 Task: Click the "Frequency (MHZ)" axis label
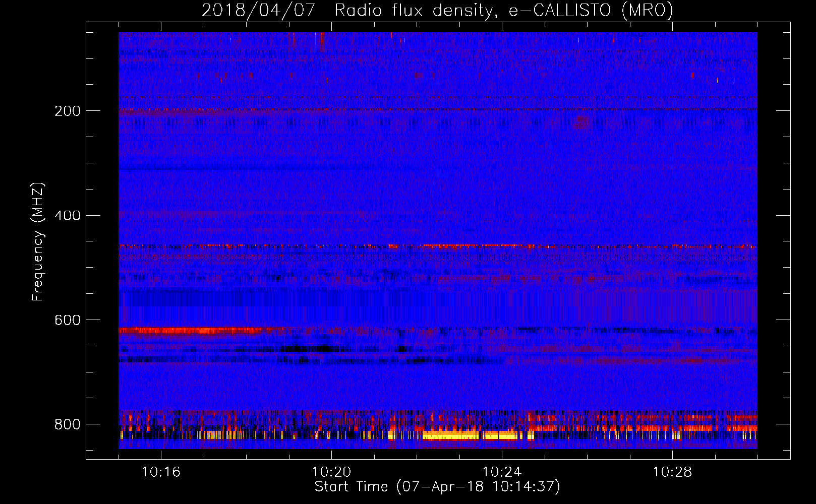[x=37, y=241]
